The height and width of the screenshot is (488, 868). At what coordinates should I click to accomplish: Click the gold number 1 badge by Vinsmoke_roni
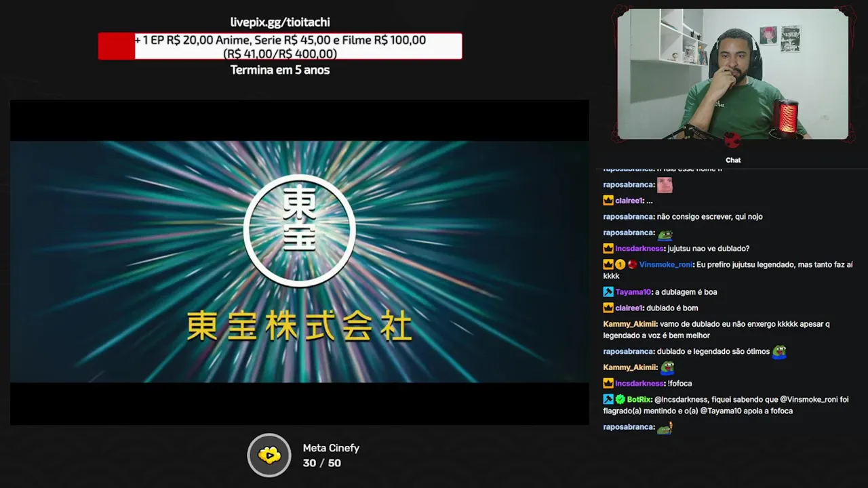coord(620,264)
